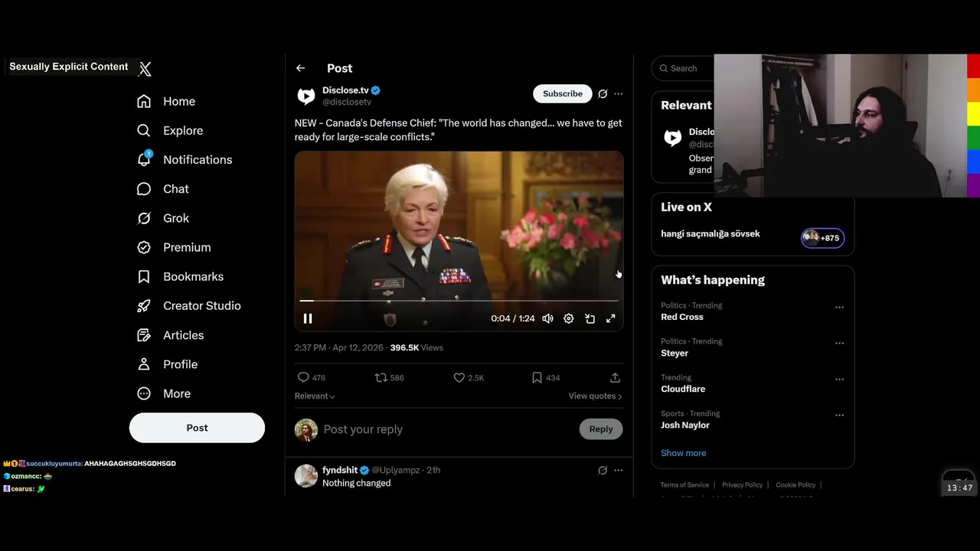Open Chat from sidebar
980x551 pixels.
pyautogui.click(x=163, y=189)
